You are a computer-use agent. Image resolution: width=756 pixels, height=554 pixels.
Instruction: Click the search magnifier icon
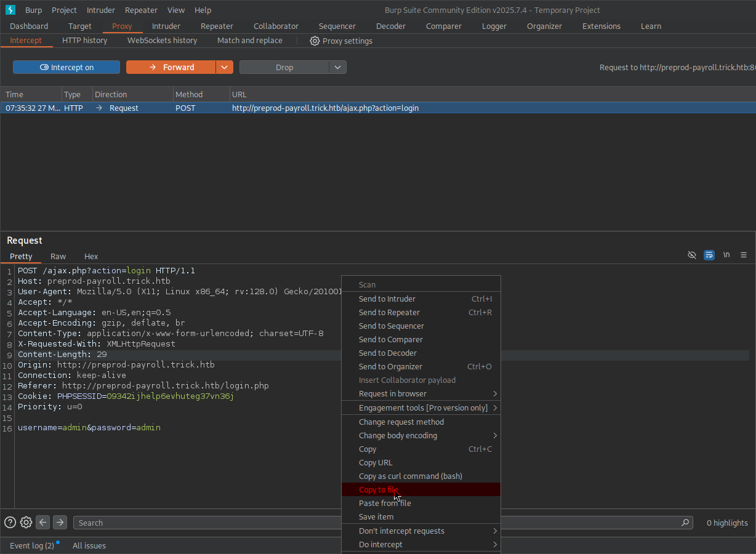coord(685,523)
